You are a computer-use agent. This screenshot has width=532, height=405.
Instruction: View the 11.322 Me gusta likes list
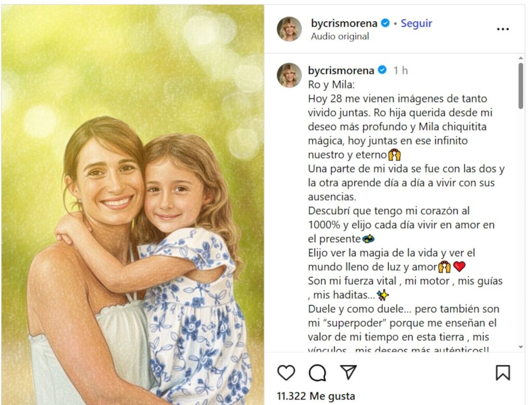coord(316,396)
